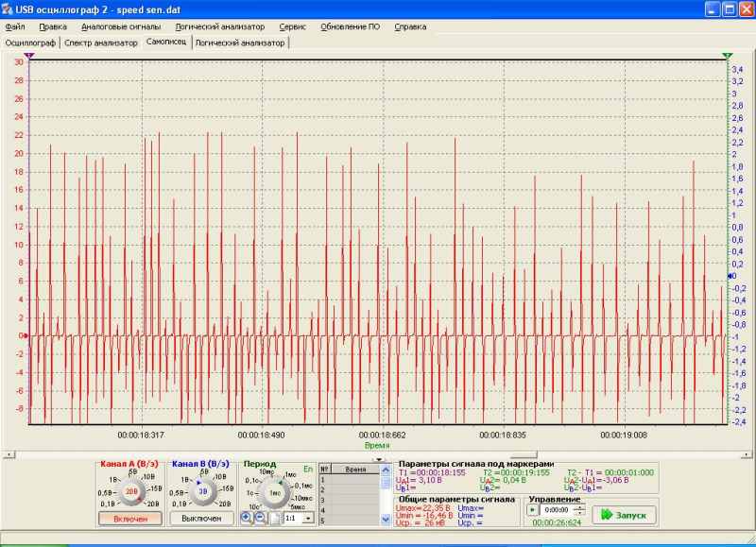Open the 1:1 zoom ratio dropdown
This screenshot has height=547, width=756.
click(x=309, y=519)
